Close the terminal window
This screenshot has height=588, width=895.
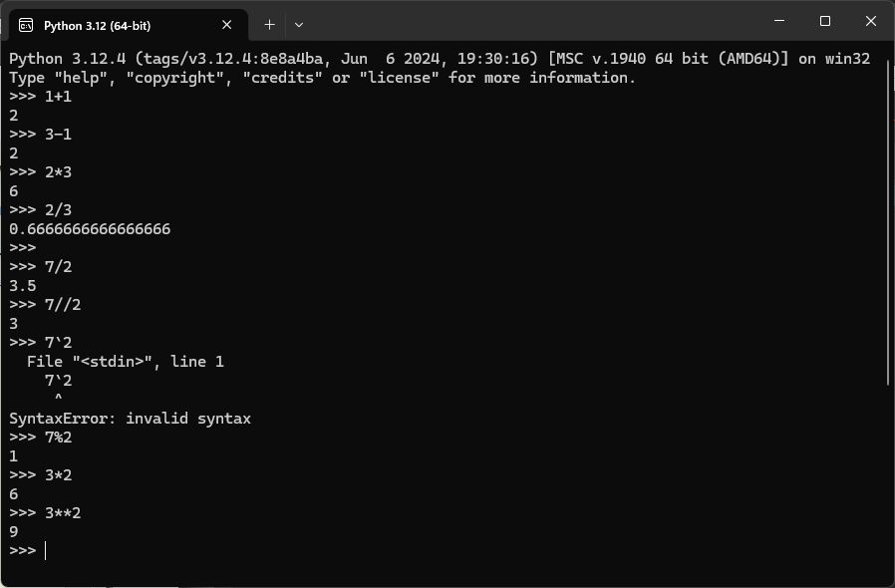(x=871, y=22)
